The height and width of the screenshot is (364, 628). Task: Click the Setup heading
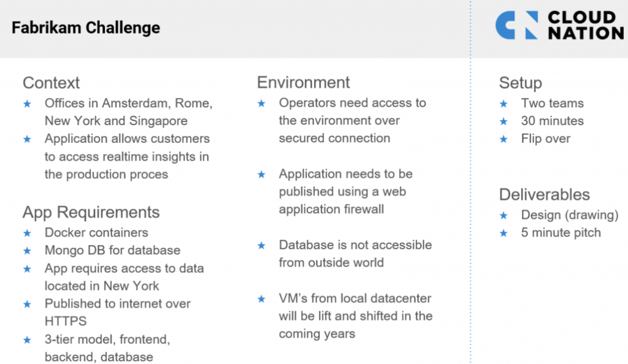click(520, 83)
